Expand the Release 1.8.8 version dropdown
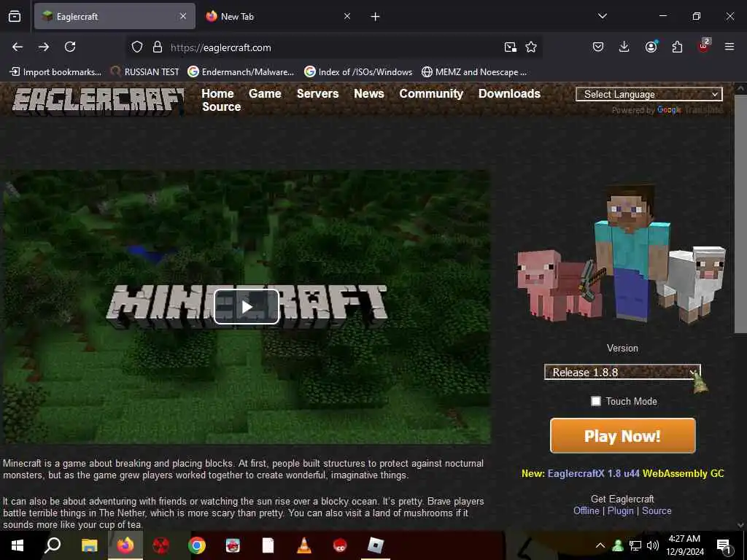 tap(622, 373)
